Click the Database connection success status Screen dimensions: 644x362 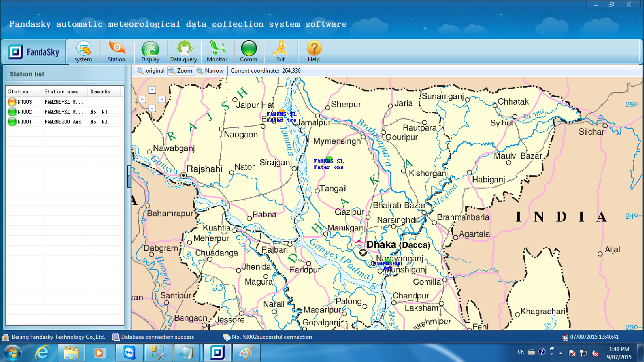[153, 337]
